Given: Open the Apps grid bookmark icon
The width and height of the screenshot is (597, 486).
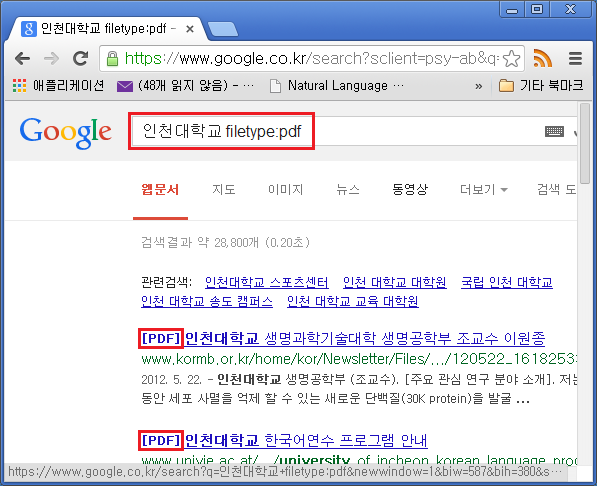Looking at the screenshot, I should (x=19, y=86).
